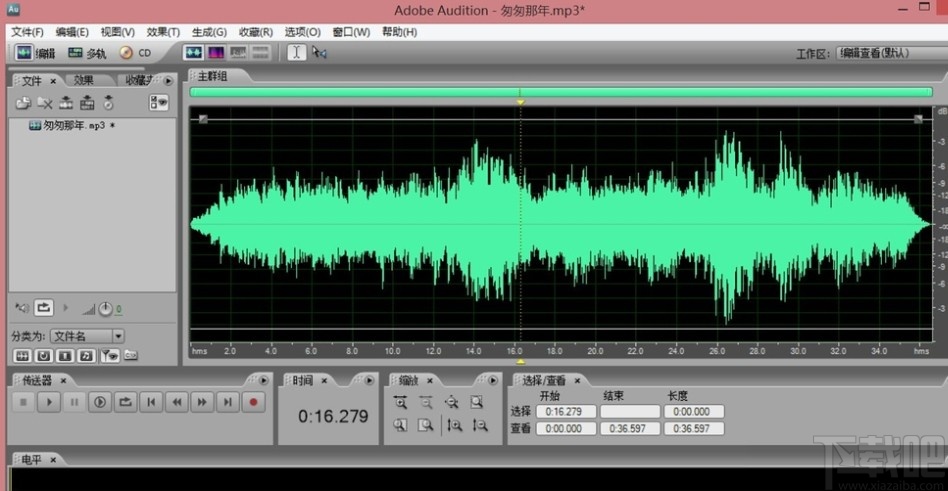This screenshot has height=491, width=948.
Task: Click the edit file icon
Action: click(66, 103)
